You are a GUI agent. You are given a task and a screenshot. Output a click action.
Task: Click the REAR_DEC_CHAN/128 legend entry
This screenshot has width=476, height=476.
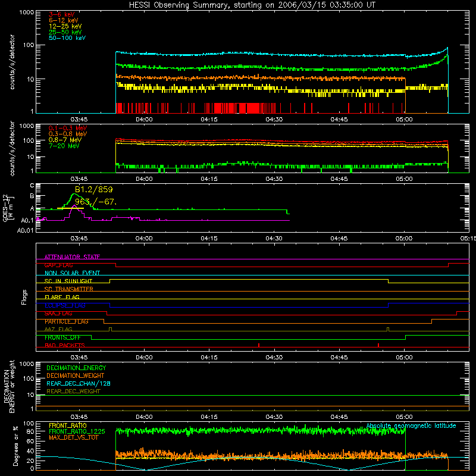click(x=79, y=383)
